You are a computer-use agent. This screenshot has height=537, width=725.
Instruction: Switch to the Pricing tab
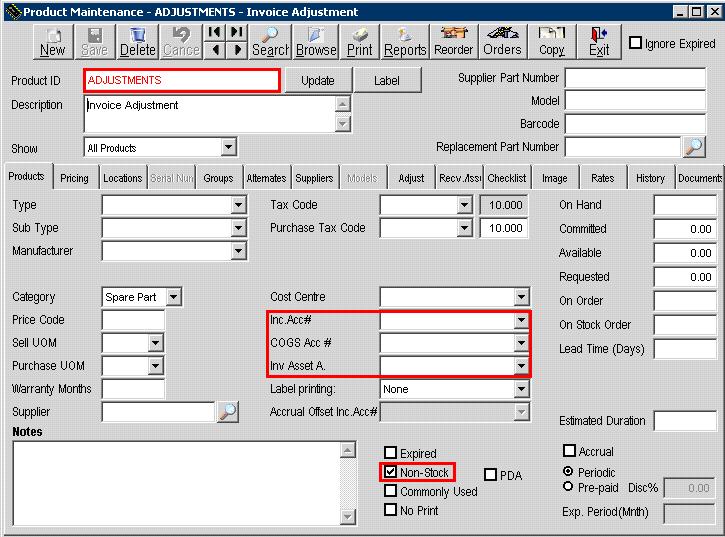[x=74, y=178]
